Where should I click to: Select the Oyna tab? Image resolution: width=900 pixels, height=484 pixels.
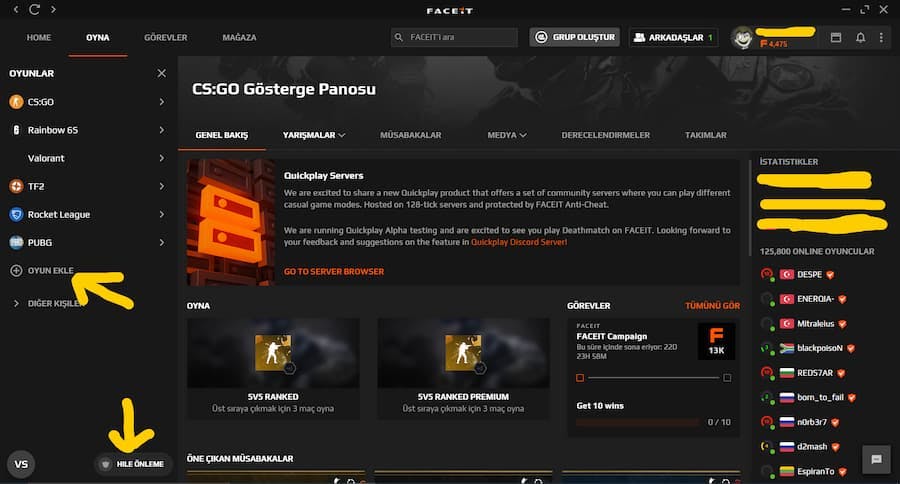tap(98, 37)
